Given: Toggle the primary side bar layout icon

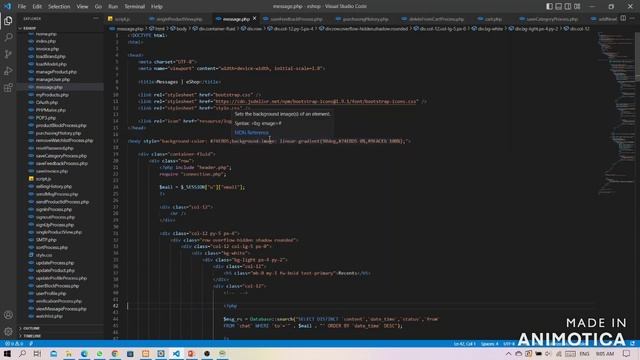Looking at the screenshot, I should pyautogui.click(x=549, y=7).
